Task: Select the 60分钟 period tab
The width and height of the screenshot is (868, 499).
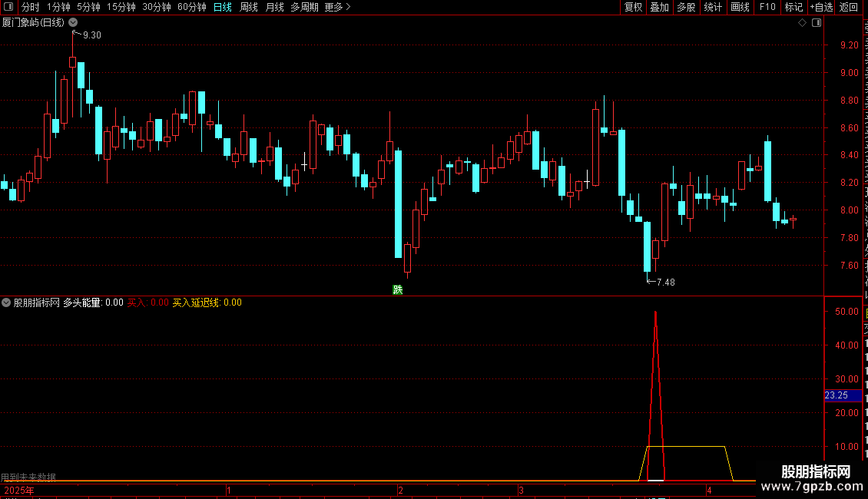Action: pos(191,7)
